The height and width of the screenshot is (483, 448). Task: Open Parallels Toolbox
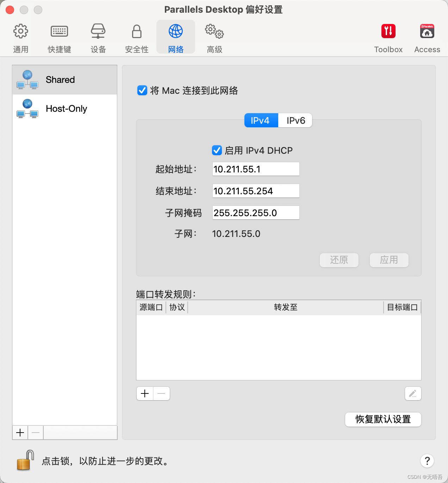pyautogui.click(x=388, y=38)
